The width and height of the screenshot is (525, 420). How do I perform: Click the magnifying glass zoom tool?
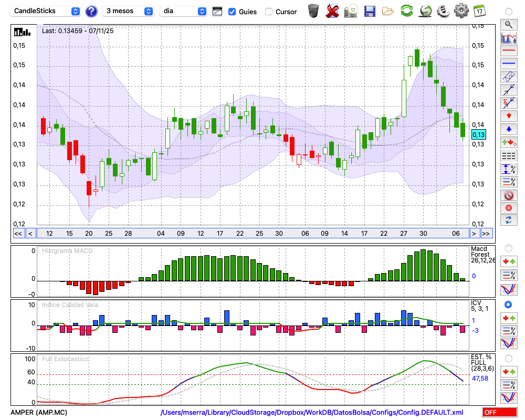(508, 24)
